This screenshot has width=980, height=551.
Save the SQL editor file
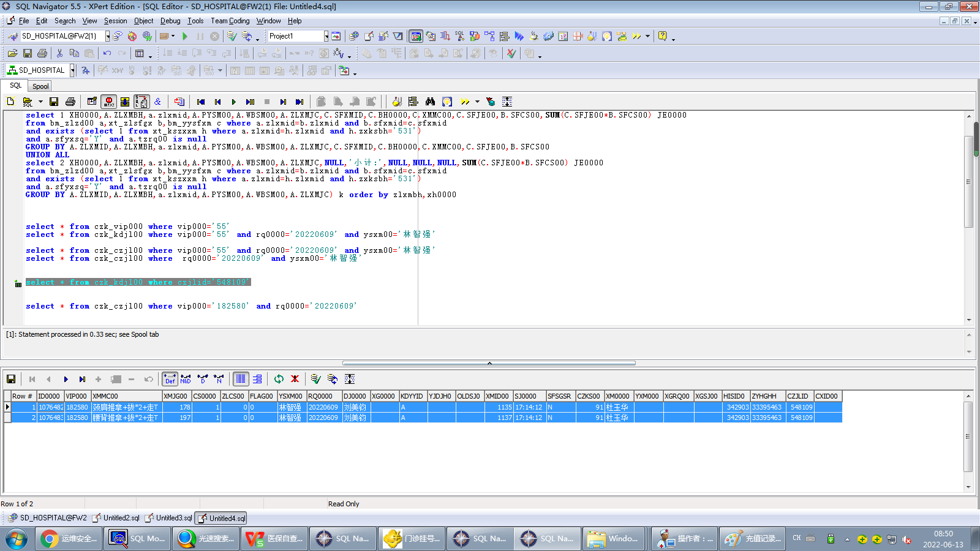[x=54, y=102]
